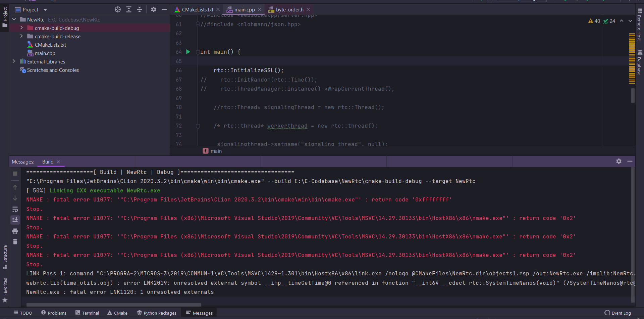Jump to next highlighted error arrow

630,21
